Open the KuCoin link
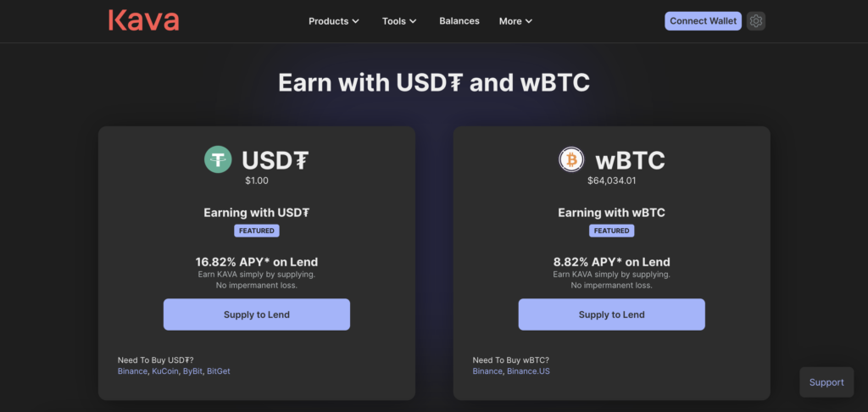Image resolution: width=868 pixels, height=412 pixels. point(165,371)
